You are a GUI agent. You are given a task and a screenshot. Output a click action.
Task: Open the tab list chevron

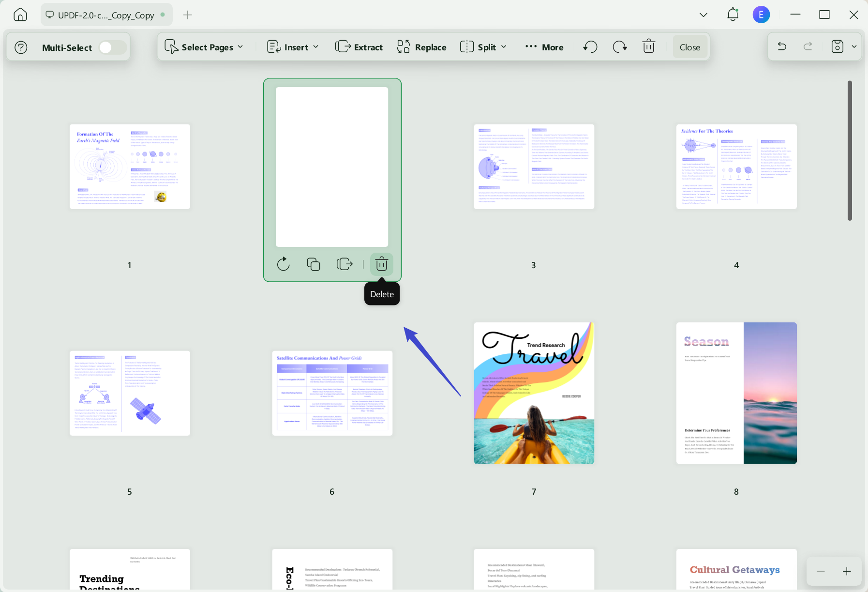coord(703,15)
